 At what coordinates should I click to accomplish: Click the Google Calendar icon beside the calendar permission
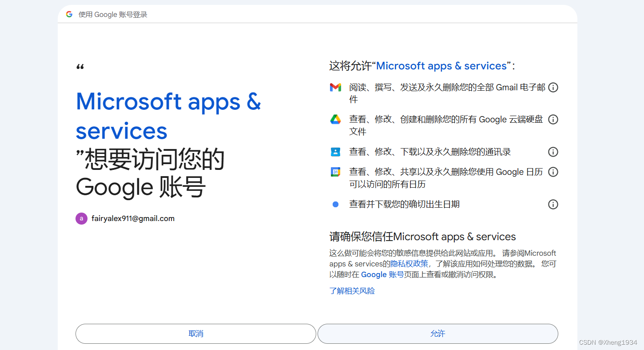[x=335, y=172]
